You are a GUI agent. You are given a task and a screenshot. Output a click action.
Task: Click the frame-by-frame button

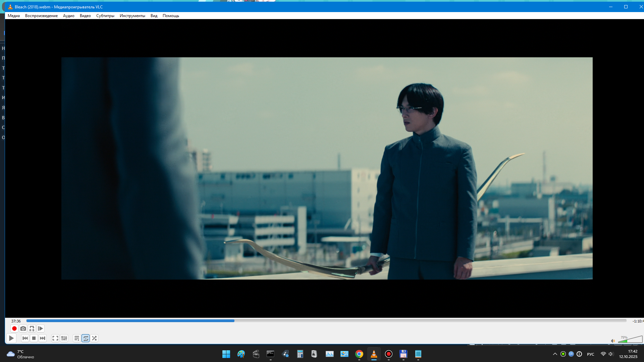click(40, 328)
